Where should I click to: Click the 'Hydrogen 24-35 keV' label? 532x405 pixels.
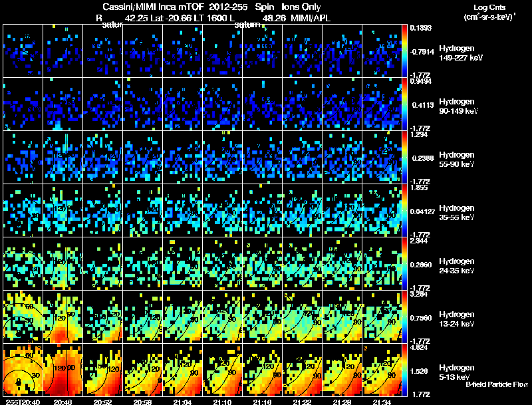pyautogui.click(x=457, y=266)
